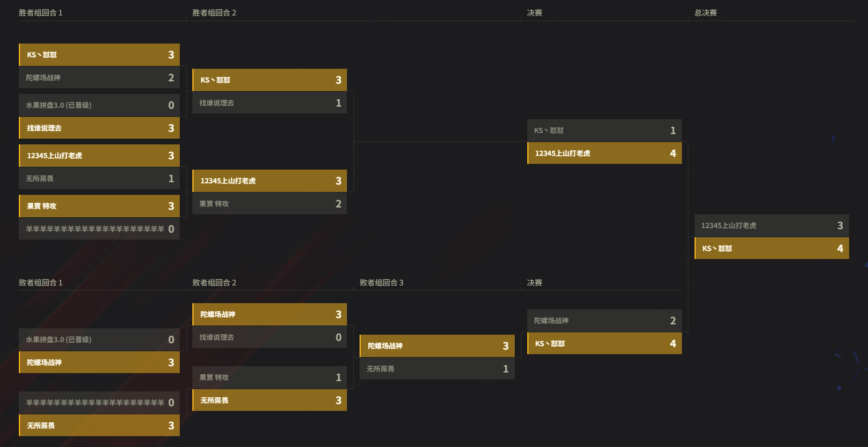
Task: Click 陀螺场战神 in 败者组回合 3
Action: coord(437,346)
